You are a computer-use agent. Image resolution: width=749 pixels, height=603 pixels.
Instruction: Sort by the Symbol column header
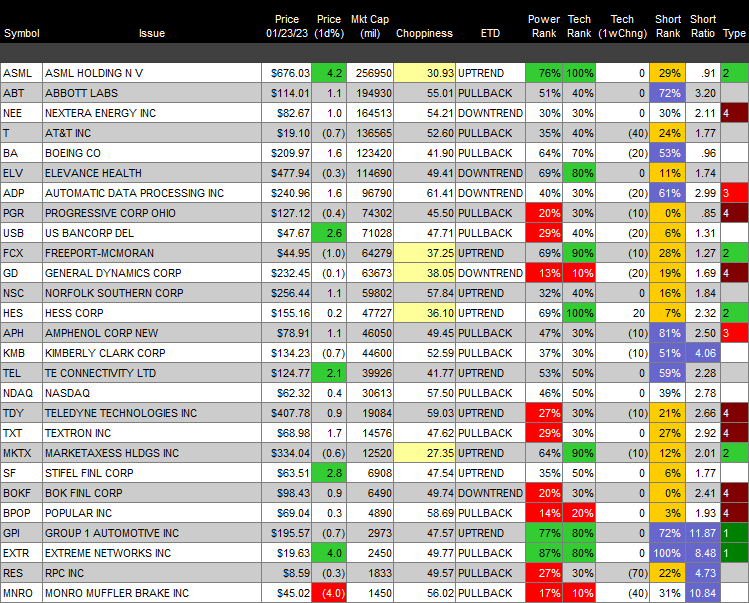tap(22, 33)
